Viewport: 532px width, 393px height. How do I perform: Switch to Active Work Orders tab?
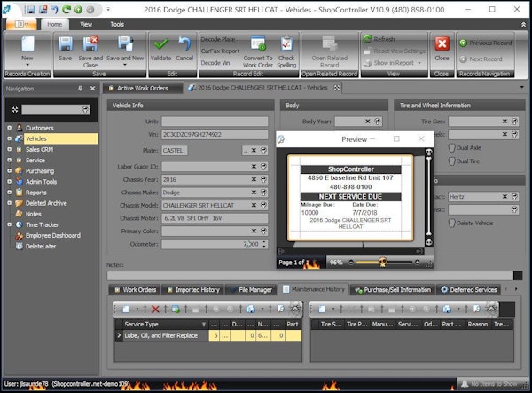tap(142, 88)
